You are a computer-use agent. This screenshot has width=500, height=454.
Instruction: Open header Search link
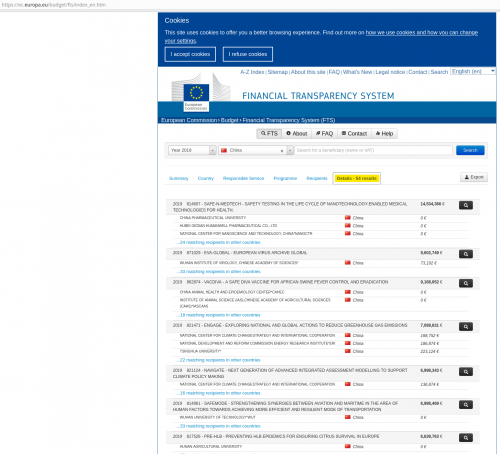[439, 72]
